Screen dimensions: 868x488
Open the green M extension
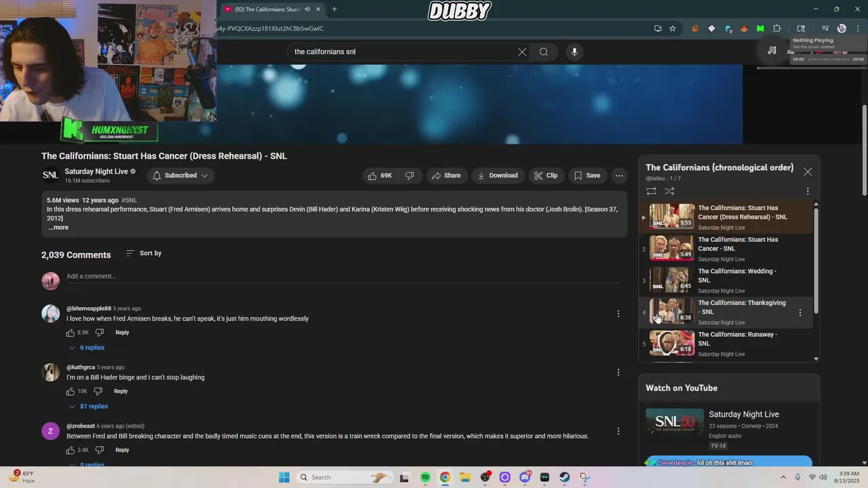pyautogui.click(x=760, y=28)
